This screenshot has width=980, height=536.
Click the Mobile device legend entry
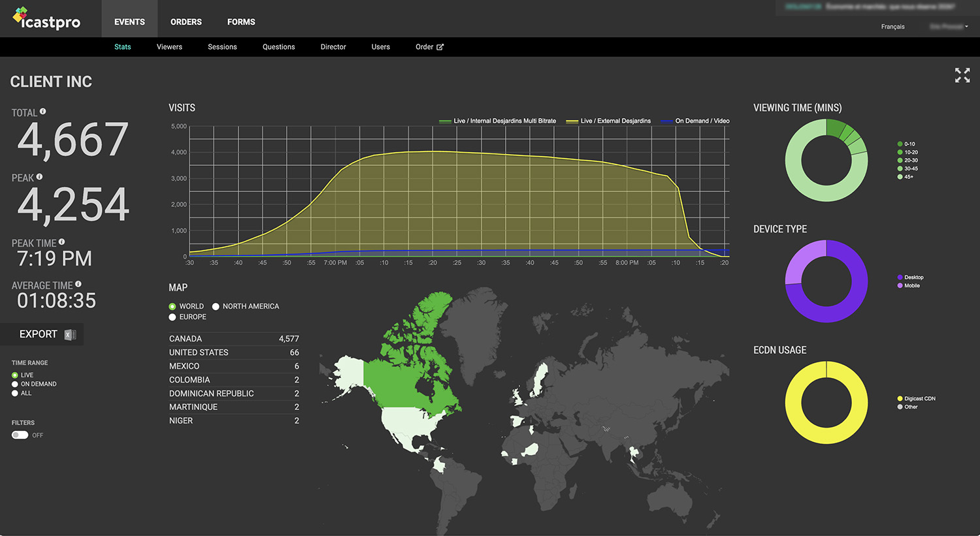point(908,285)
